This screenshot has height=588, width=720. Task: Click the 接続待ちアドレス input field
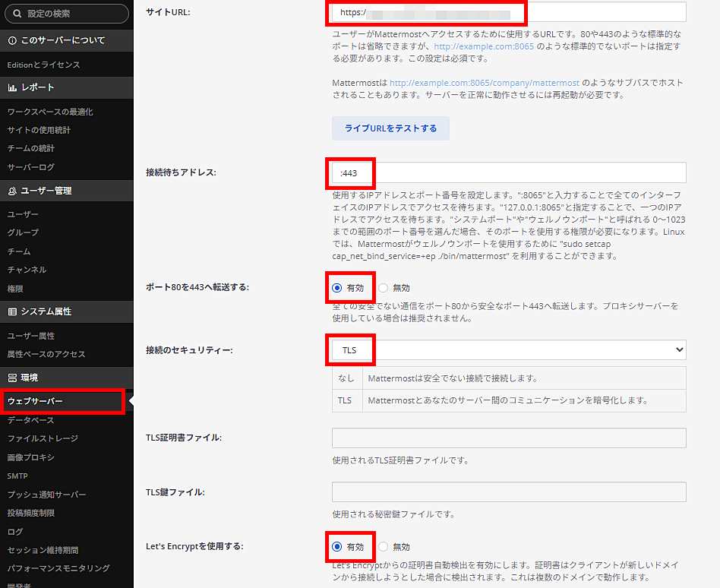pyautogui.click(x=509, y=172)
